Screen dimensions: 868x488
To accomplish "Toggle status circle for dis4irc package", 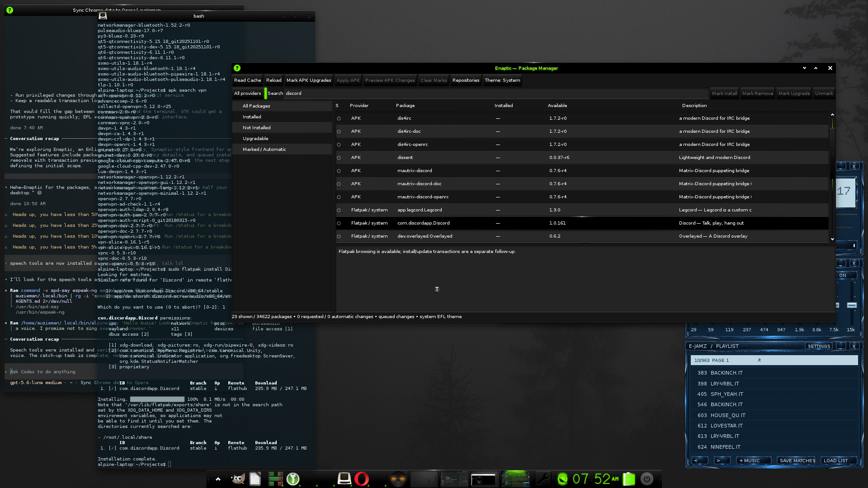I will coord(339,118).
